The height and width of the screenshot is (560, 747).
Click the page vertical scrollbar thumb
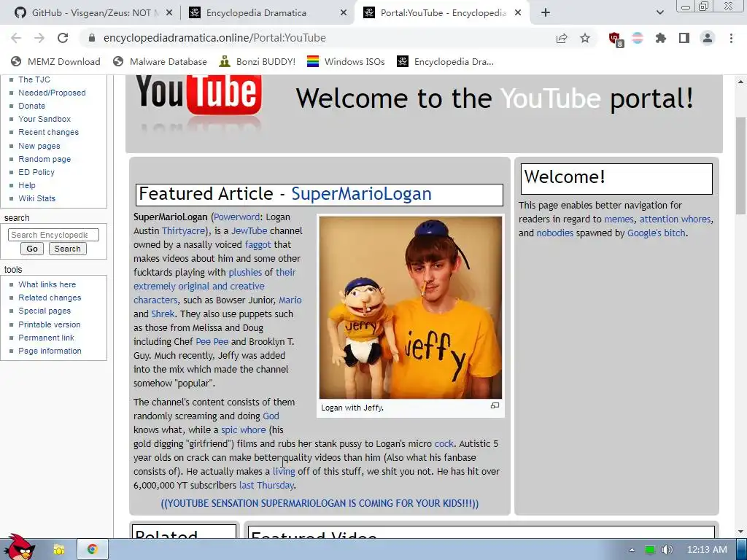[x=740, y=166]
